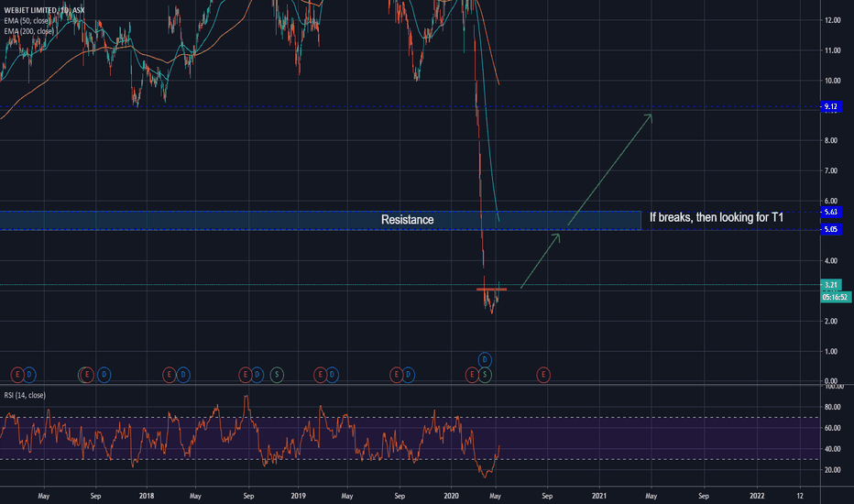Select the 'If breaks, then looking for T1' note

(x=717, y=217)
